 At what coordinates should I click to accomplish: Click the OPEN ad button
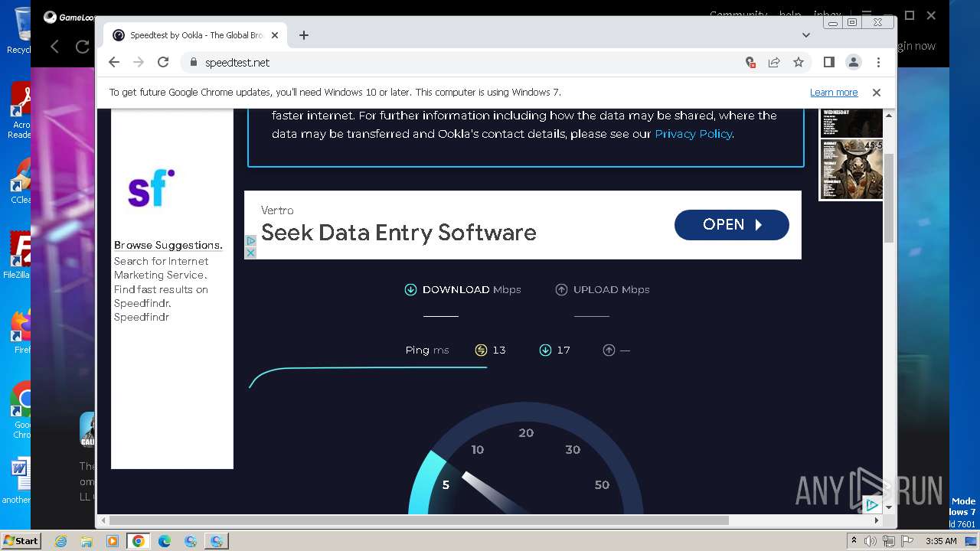click(731, 225)
